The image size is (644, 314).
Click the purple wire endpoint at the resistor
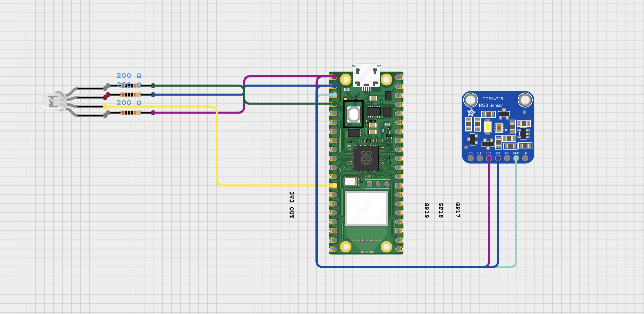[153, 113]
